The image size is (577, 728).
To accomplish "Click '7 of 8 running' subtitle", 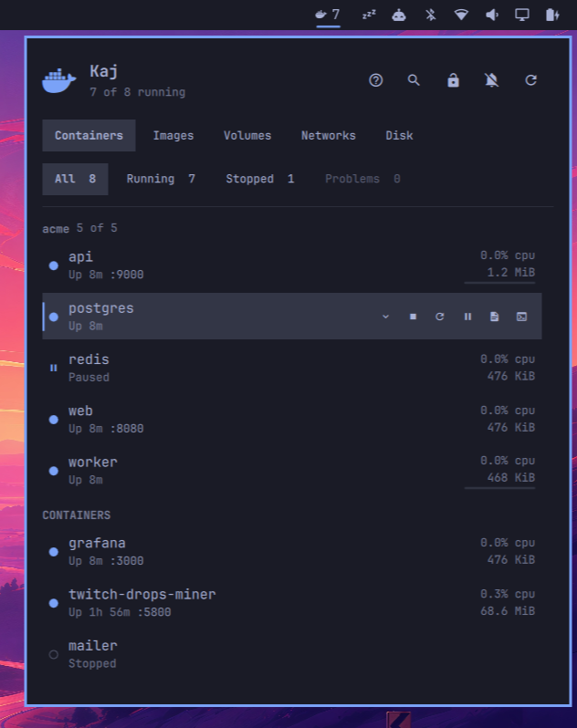I will pos(138,92).
